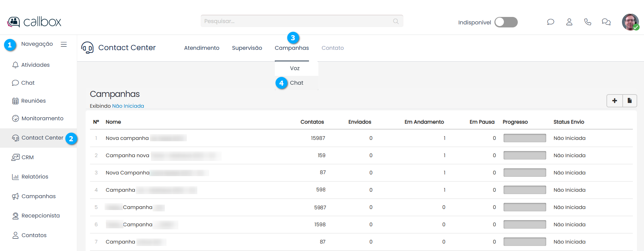This screenshot has width=644, height=251.
Task: Click progress bar of first campaign row
Action: 525,138
